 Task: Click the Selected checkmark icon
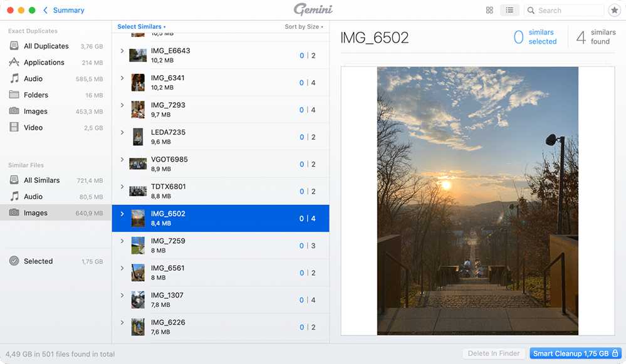pyautogui.click(x=14, y=261)
